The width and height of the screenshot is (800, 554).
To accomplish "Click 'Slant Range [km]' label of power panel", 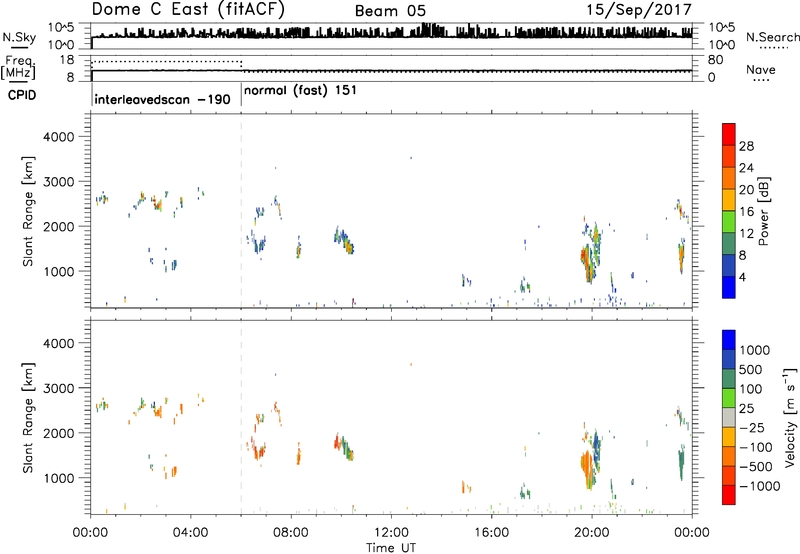I will coord(28,211).
